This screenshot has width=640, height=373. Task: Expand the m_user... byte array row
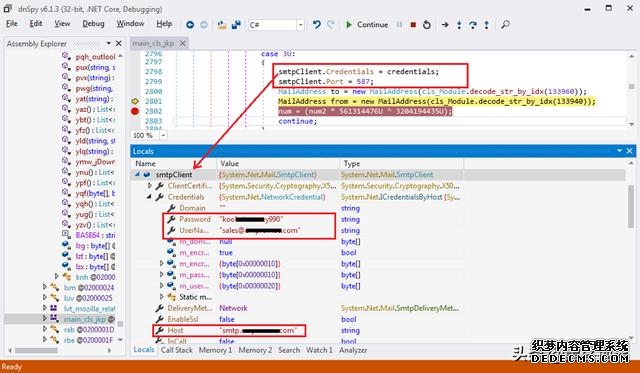pyautogui.click(x=162, y=286)
